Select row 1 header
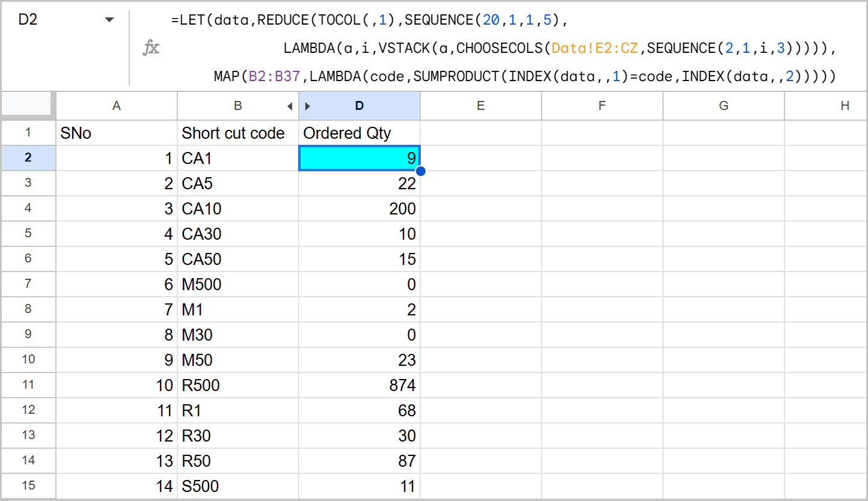The height and width of the screenshot is (501, 868). 28,132
